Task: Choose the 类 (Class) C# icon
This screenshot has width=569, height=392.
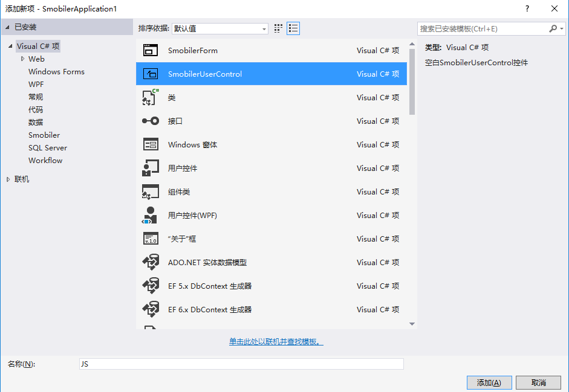Action: click(151, 97)
